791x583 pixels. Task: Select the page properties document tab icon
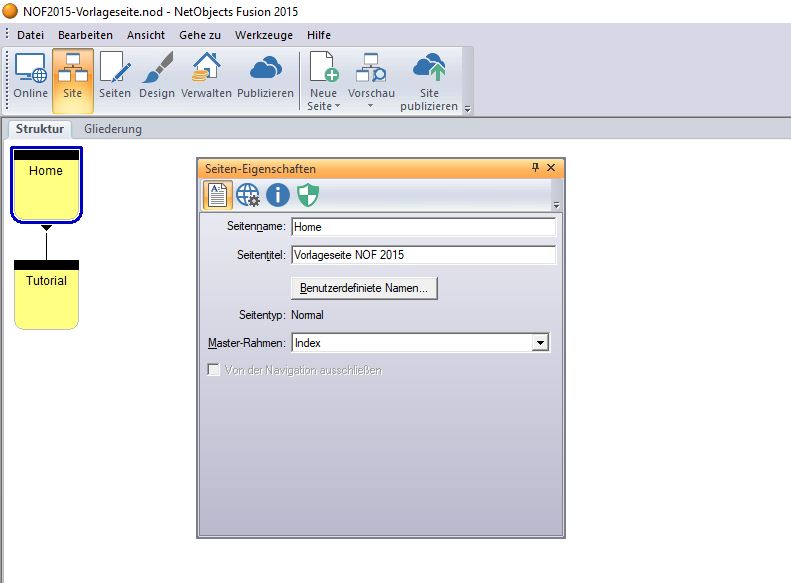coord(217,195)
